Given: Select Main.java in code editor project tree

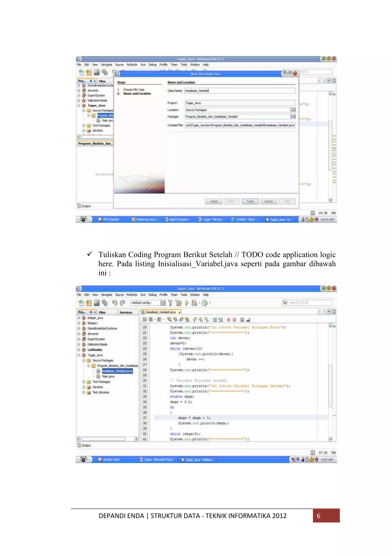Looking at the screenshot, I should click(x=108, y=376).
